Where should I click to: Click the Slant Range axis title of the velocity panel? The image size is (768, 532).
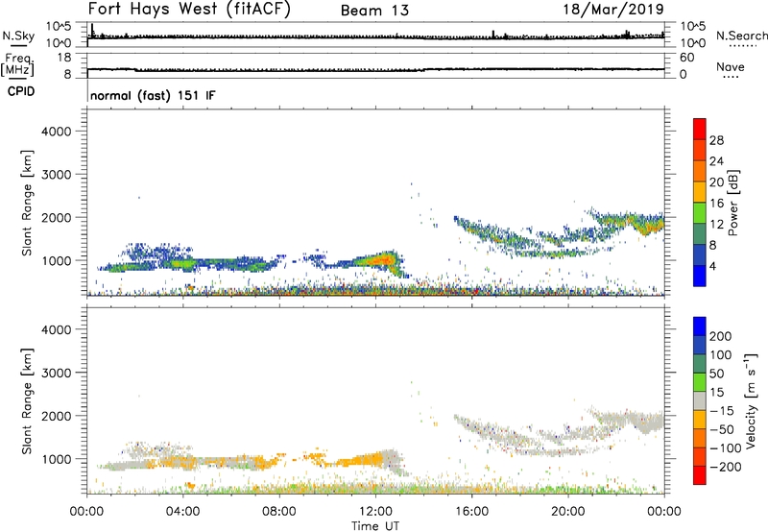coord(27,401)
